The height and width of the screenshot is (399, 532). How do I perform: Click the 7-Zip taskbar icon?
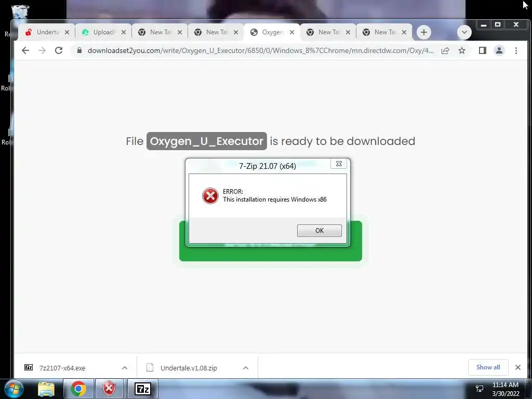(142, 389)
